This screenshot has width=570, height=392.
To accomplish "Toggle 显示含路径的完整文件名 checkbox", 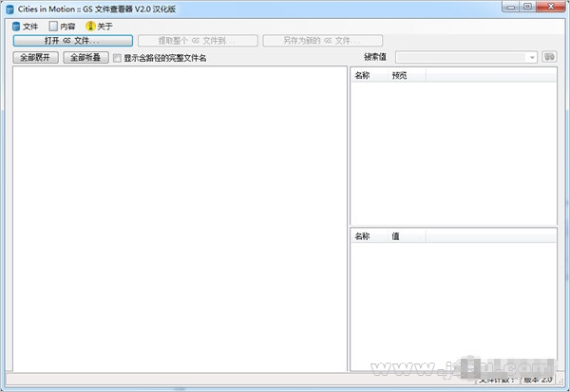I will click(117, 58).
